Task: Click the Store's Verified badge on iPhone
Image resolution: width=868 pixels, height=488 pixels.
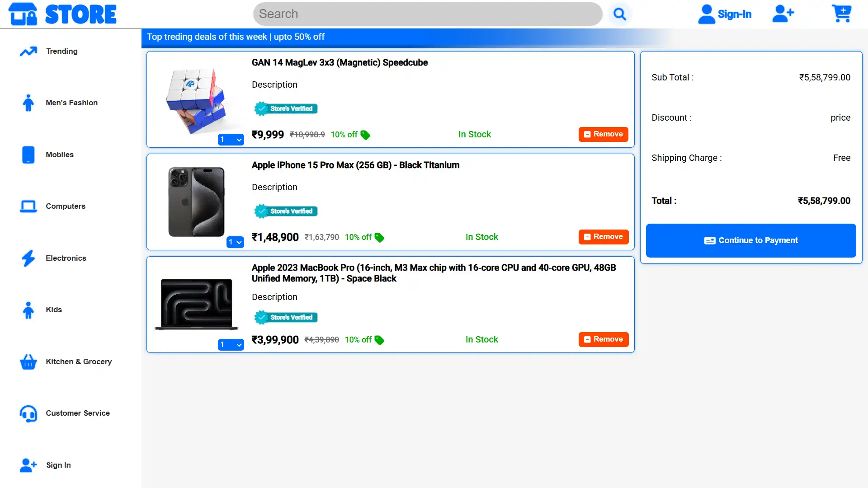Action: pyautogui.click(x=286, y=211)
